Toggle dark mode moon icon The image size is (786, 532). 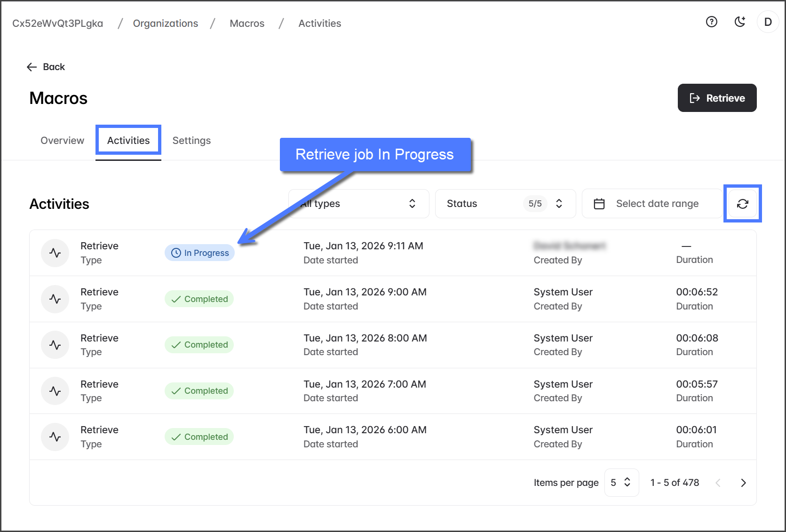click(739, 22)
